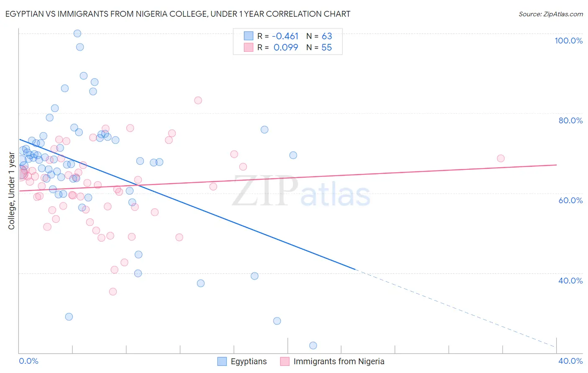Click the highest pink data point above 80%
Screen dimensions: 588x373
(198, 100)
